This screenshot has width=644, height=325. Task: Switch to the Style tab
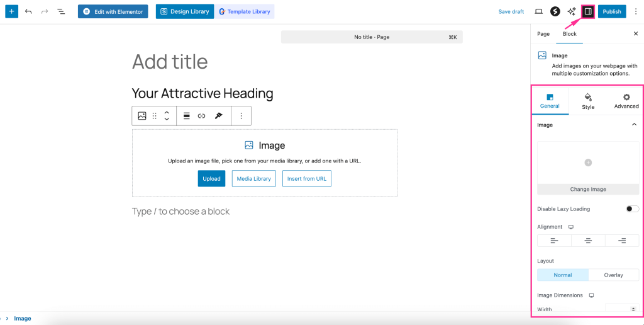(588, 101)
